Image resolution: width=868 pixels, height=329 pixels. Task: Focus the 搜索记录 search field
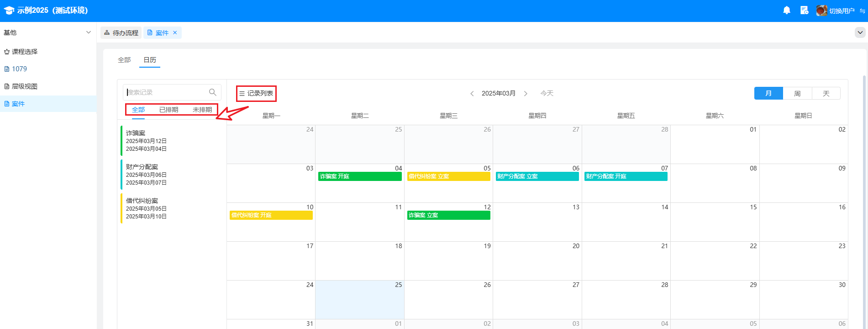pyautogui.click(x=167, y=92)
